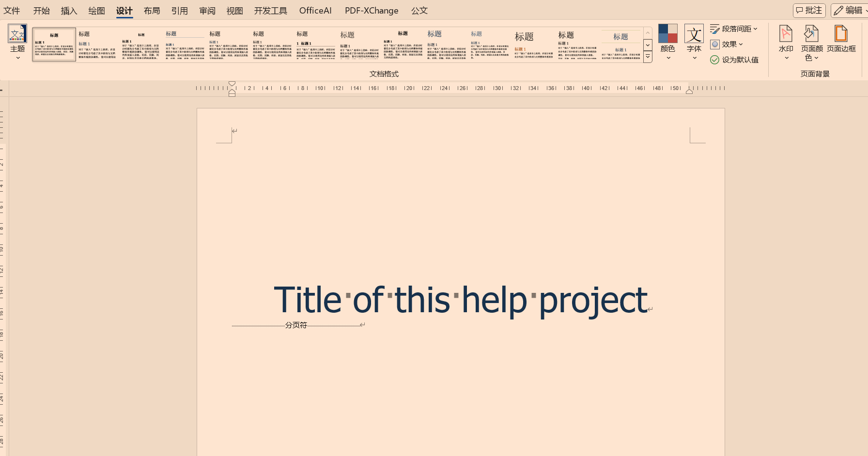Switch to the Layout (布局) tab
This screenshot has height=456, width=868.
[x=152, y=11]
